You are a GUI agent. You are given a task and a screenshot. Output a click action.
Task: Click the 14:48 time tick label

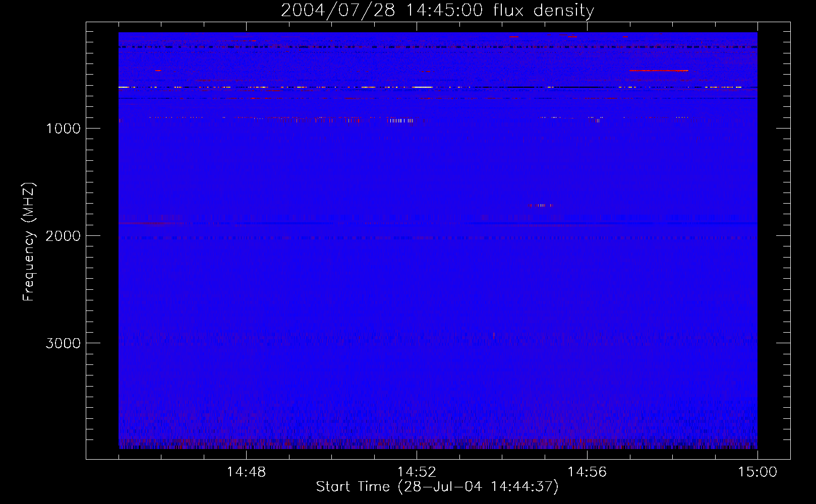246,472
